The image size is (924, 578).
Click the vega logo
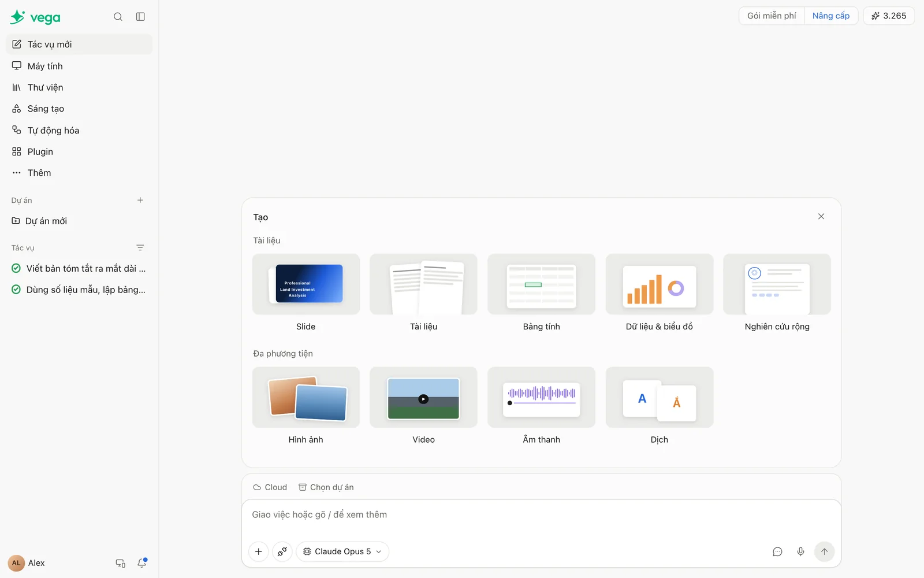point(35,17)
